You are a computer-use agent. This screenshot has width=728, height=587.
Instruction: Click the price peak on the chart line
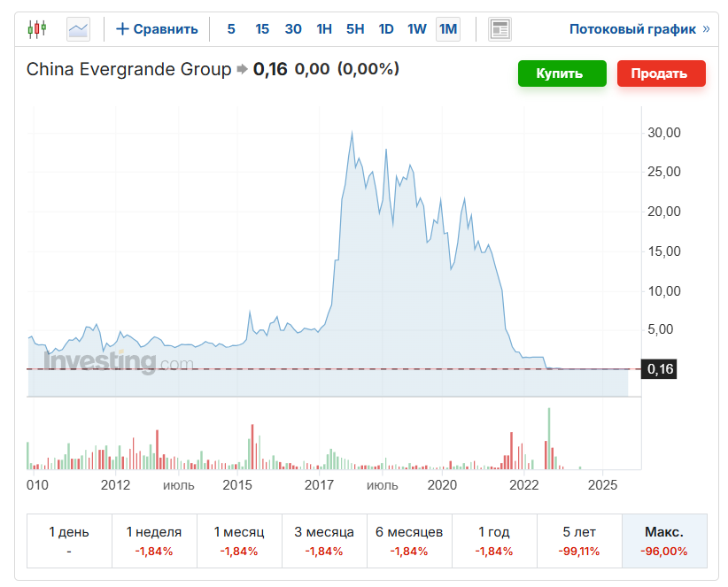click(x=352, y=132)
